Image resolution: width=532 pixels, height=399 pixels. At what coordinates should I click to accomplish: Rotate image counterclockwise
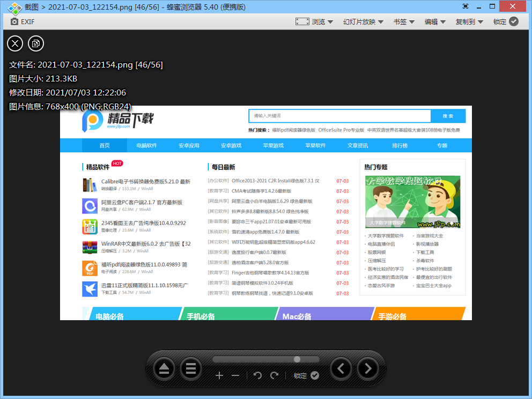[x=257, y=375]
